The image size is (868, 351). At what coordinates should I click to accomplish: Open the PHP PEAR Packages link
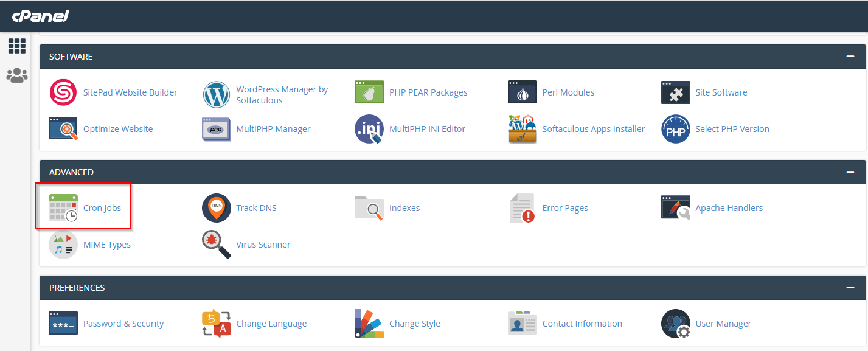428,92
